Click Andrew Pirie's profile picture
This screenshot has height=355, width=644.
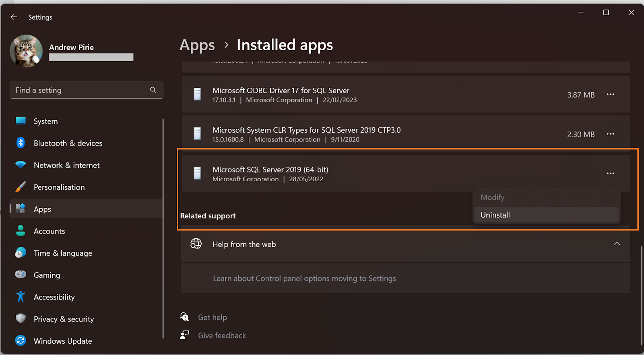(x=26, y=51)
